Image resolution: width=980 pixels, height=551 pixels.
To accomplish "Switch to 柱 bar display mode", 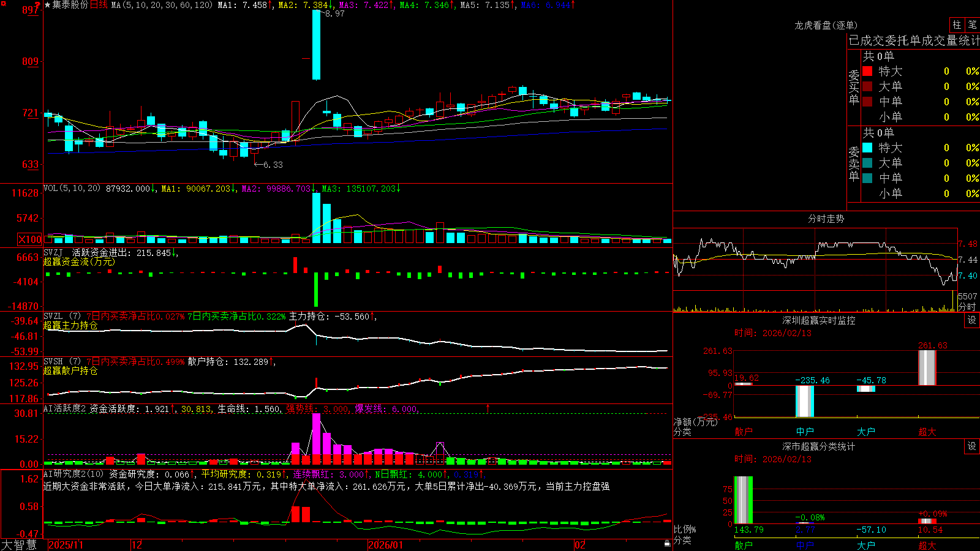I will click(x=957, y=24).
